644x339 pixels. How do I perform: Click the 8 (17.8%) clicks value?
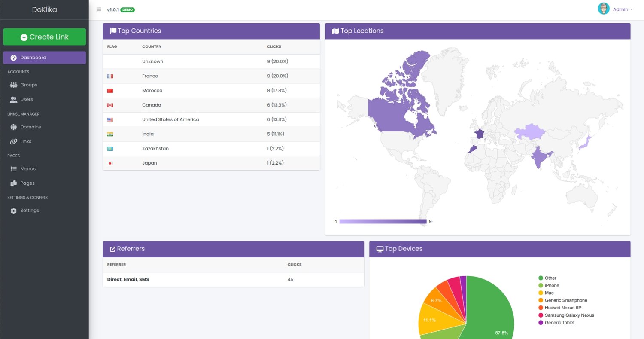pyautogui.click(x=276, y=91)
